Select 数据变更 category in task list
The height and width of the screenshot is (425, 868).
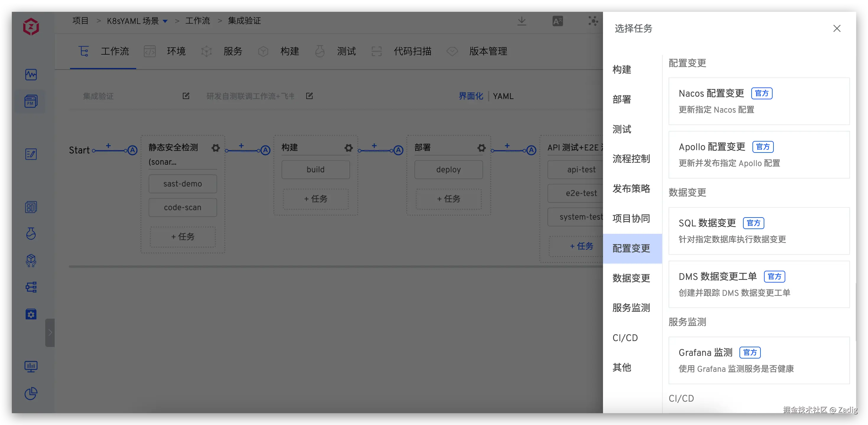631,278
